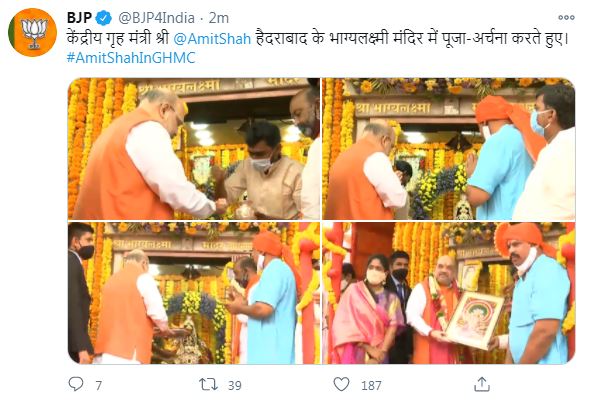Like the tweet with heart icon
Image resolution: width=590 pixels, height=401 pixels.
(x=342, y=384)
